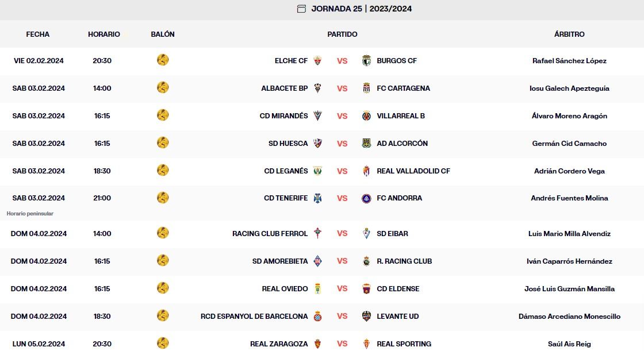Click the SD Eibar club crest
644x351 pixels.
(x=366, y=234)
